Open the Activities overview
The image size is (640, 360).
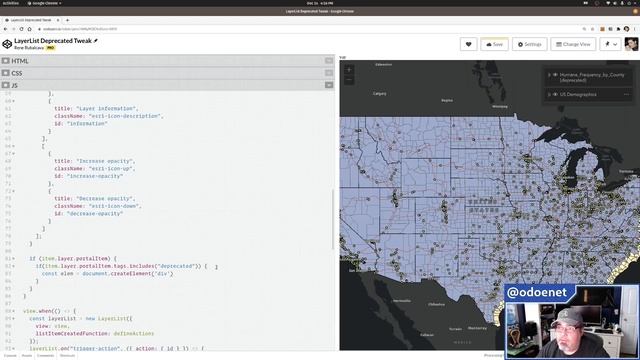coord(11,3)
